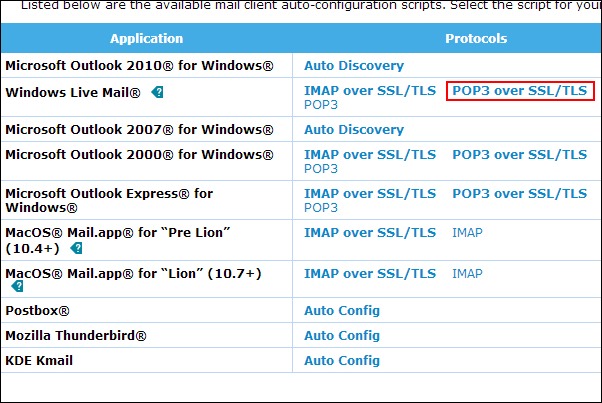Choose POP3 over SSL/TLS for Windows Live Mail
This screenshot has height=403, width=602.
point(519,91)
